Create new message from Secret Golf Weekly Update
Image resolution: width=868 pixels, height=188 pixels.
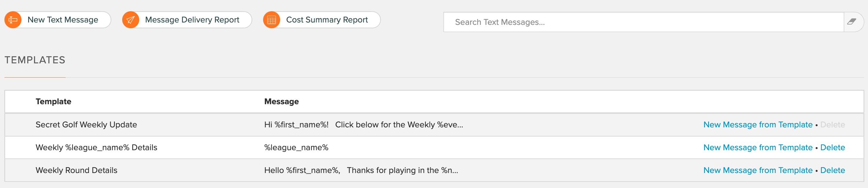click(758, 125)
